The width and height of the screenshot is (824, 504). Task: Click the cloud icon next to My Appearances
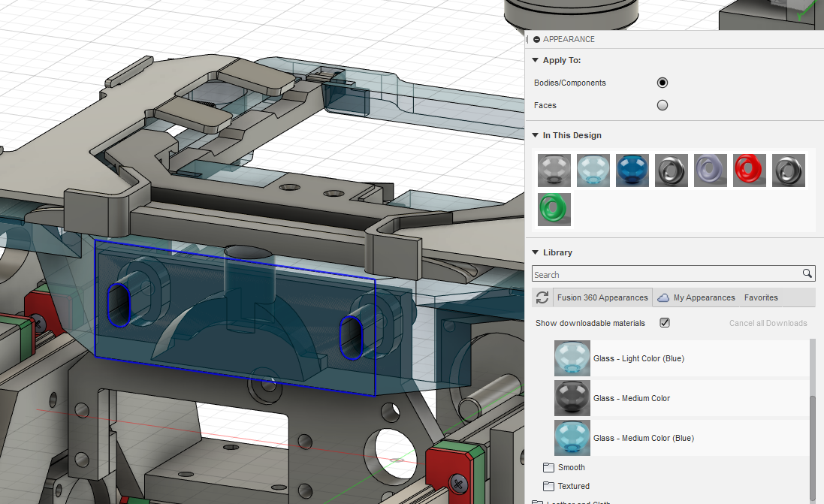(663, 297)
